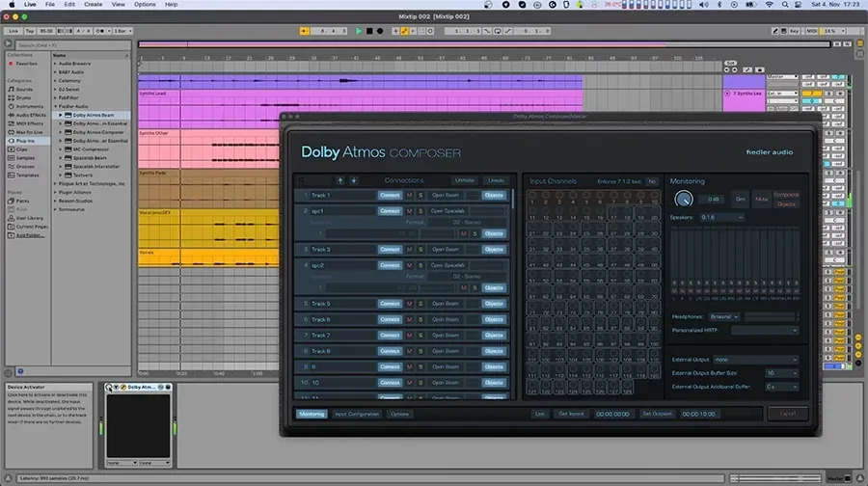Enable the arrangement Loop switch

(x=497, y=31)
